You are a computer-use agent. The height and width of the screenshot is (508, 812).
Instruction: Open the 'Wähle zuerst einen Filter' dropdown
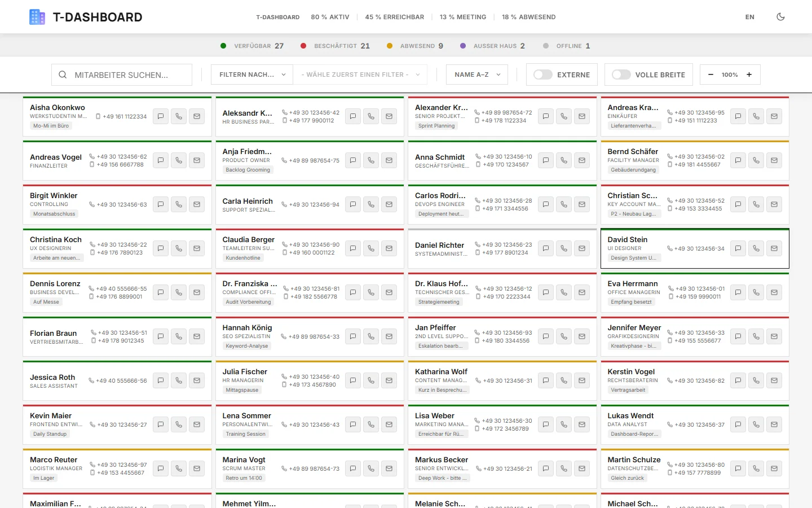click(x=360, y=75)
